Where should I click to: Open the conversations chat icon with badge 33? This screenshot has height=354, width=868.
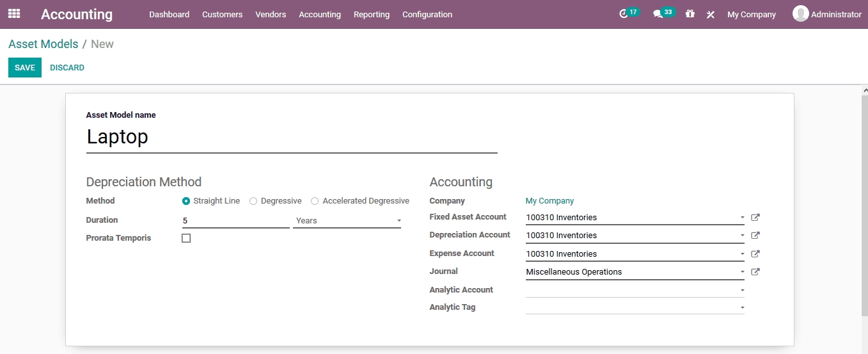(658, 14)
